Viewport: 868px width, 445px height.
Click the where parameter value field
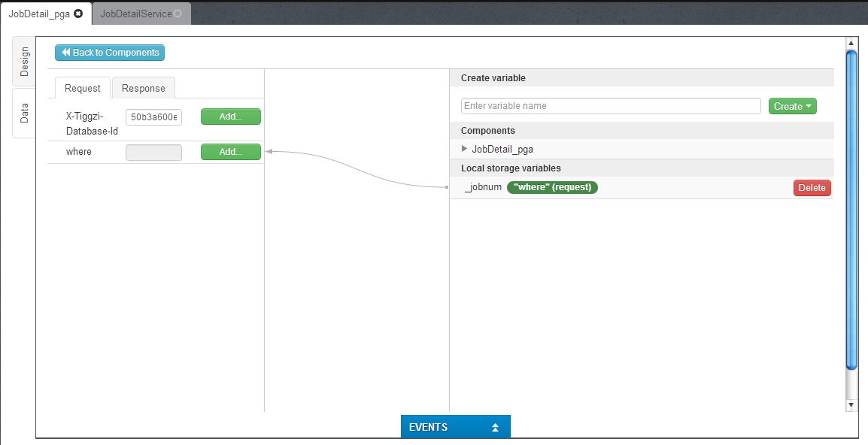153,152
